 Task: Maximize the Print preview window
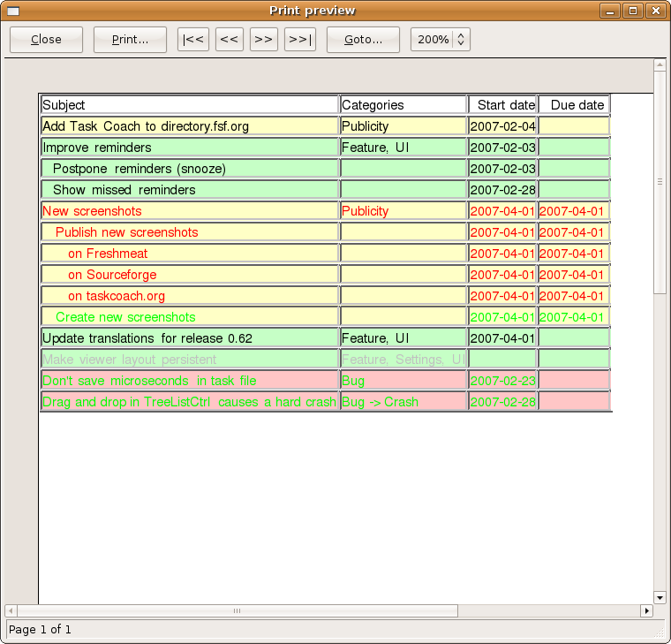[x=633, y=11]
